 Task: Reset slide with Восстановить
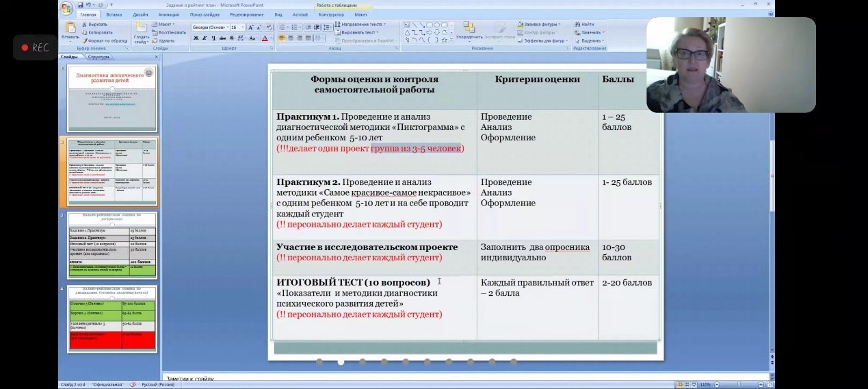pyautogui.click(x=168, y=32)
